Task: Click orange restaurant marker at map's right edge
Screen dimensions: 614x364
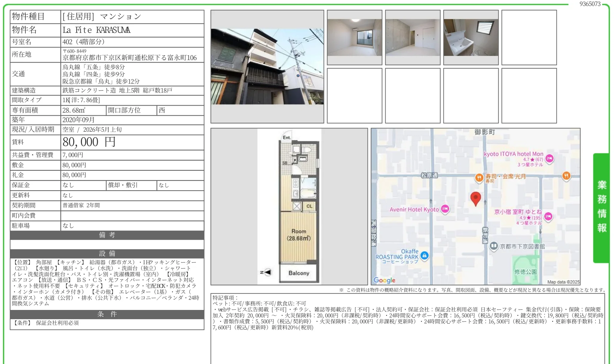Action: (x=566, y=176)
